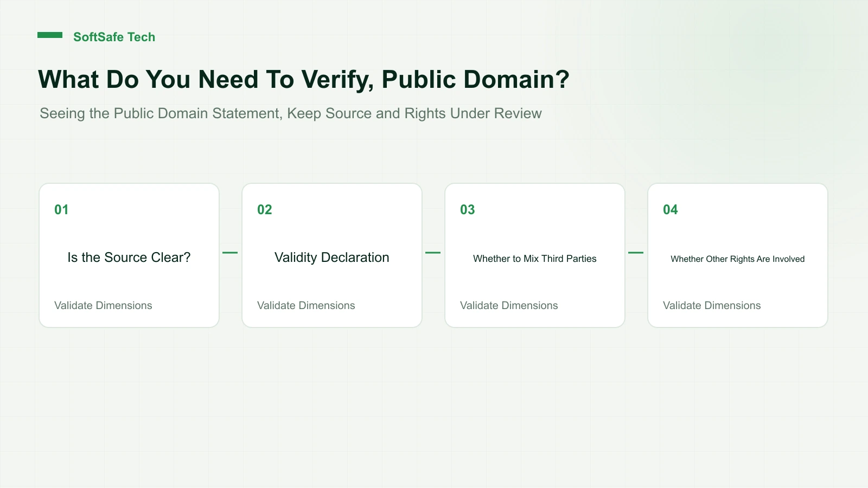Select the slide title 'What Do You Need To Verify, Public Domain?'

pyautogui.click(x=304, y=80)
